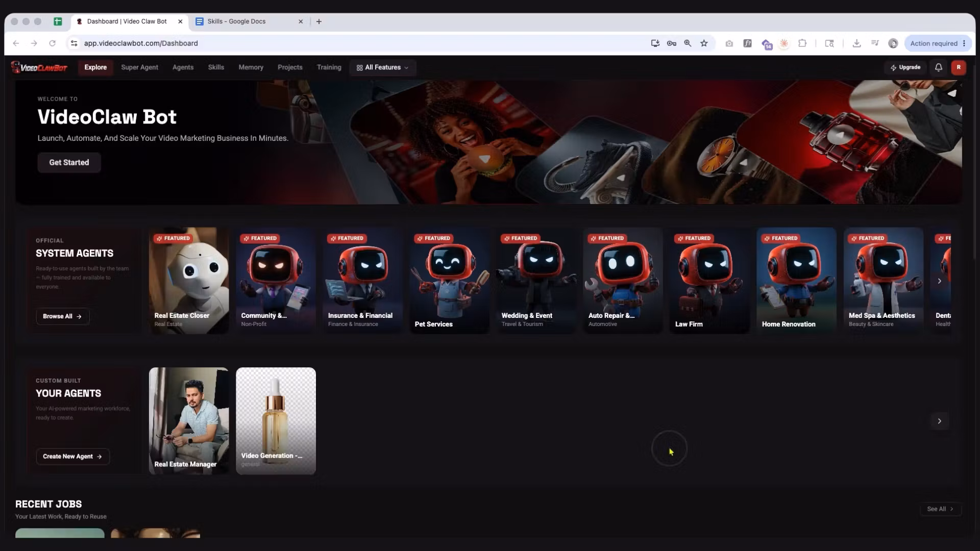Bookmark this page with the star icon
The width and height of the screenshot is (980, 551).
[x=704, y=43]
